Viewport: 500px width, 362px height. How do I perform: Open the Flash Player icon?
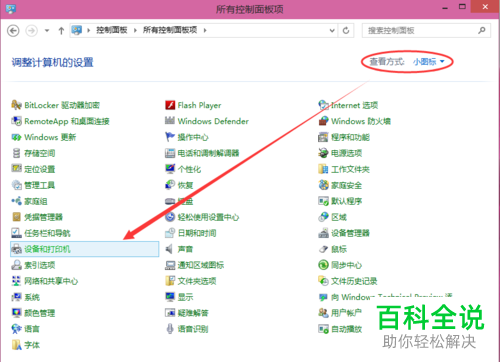tap(170, 105)
